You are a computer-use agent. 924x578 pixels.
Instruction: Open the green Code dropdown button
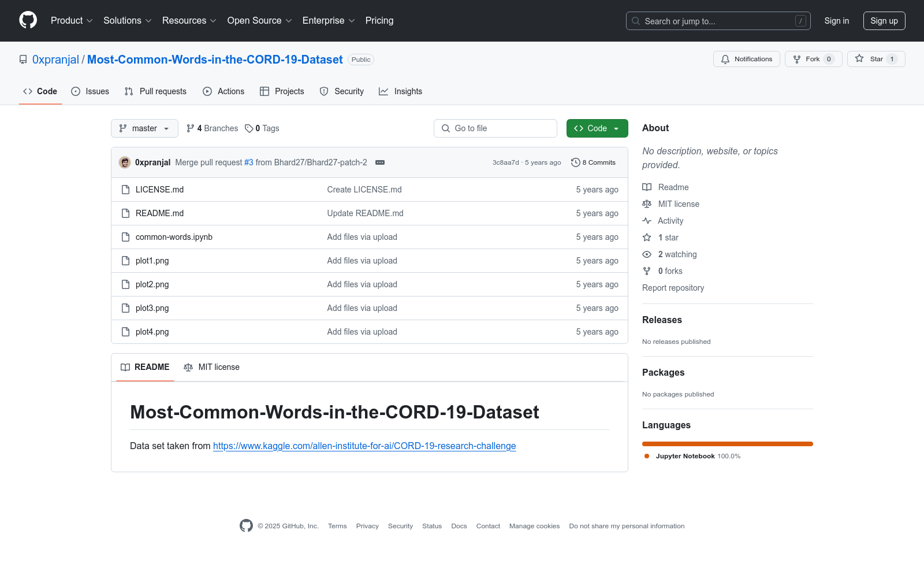[597, 128]
